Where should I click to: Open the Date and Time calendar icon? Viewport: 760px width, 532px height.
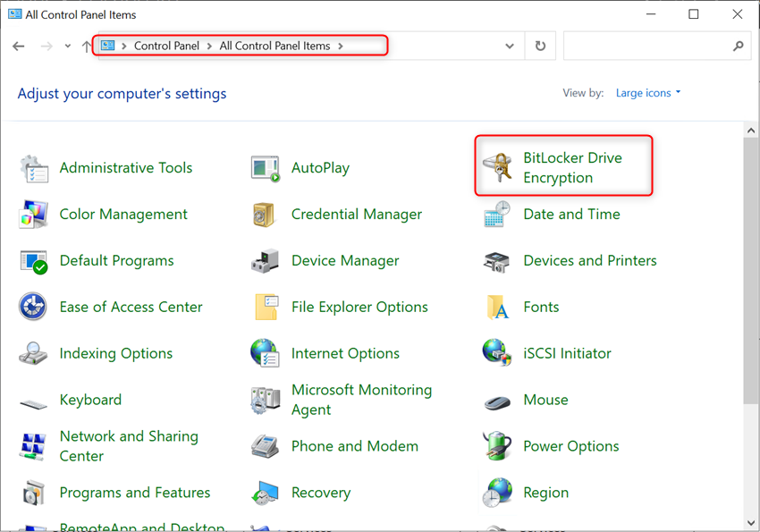tap(497, 215)
